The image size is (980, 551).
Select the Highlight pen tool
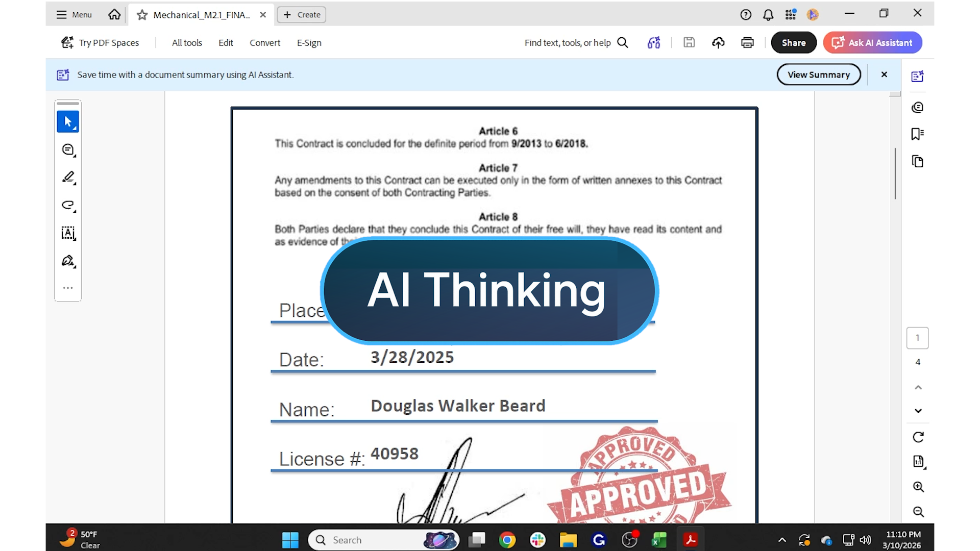point(68,178)
